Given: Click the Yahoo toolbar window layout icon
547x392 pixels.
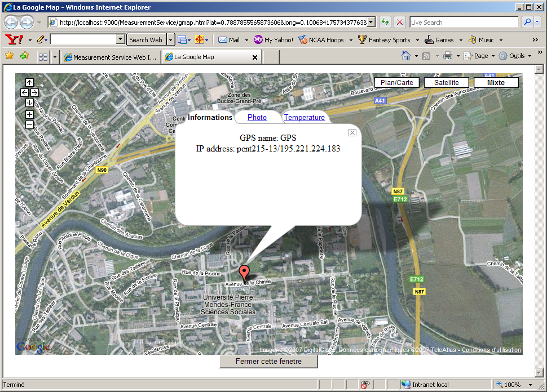Looking at the screenshot, I should tap(182, 40).
